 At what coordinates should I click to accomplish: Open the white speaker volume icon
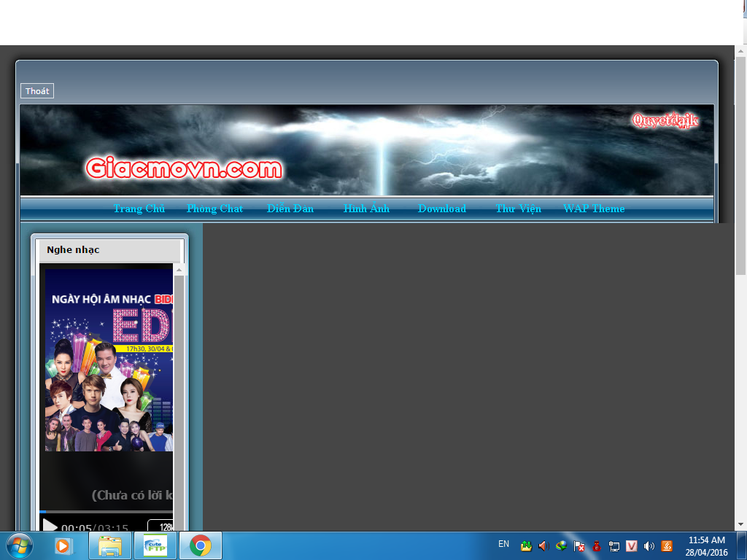point(649,545)
